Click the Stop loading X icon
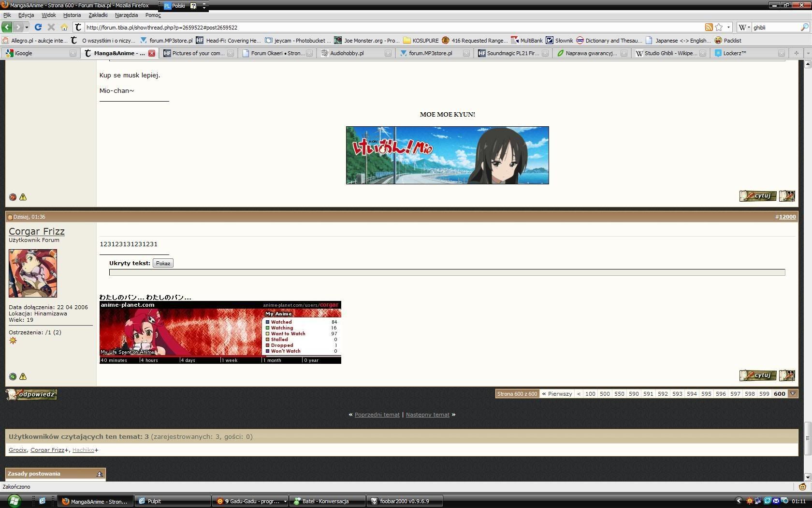This screenshot has height=508, width=812. point(51,27)
